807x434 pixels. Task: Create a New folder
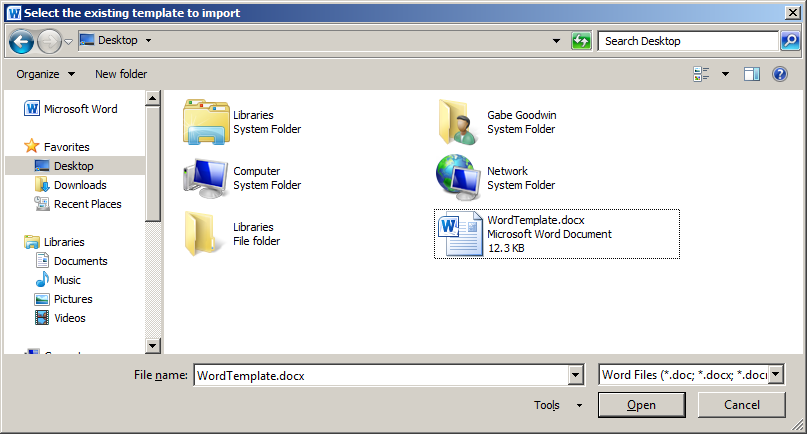121,74
